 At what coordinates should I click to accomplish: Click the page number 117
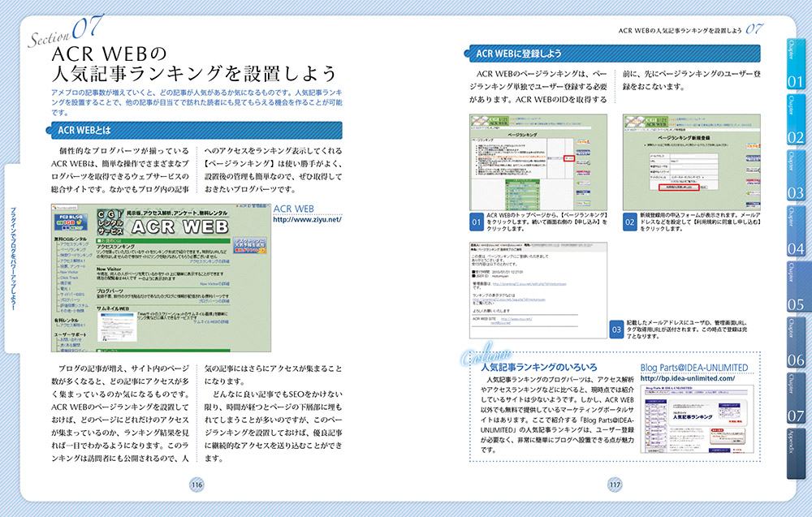[x=615, y=485]
